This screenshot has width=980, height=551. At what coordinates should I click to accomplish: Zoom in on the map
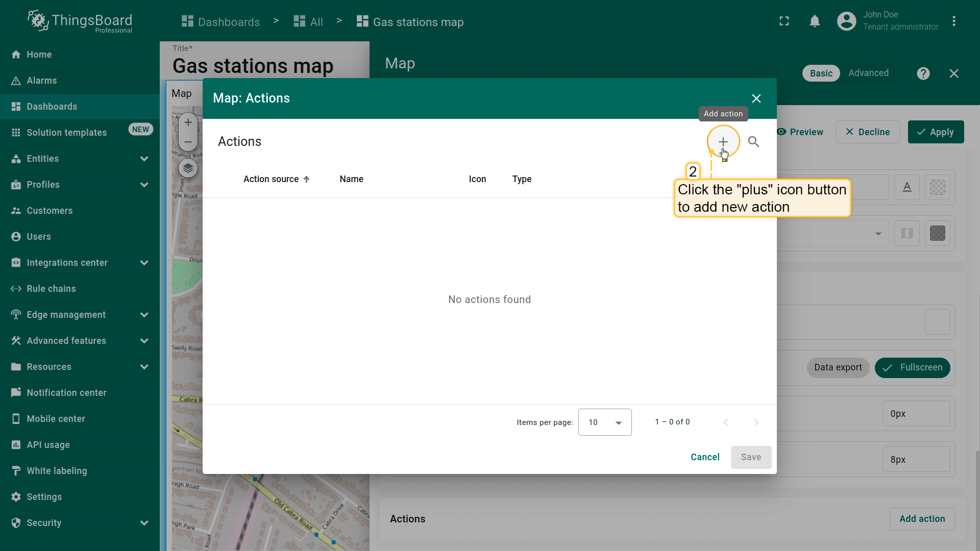click(x=188, y=122)
